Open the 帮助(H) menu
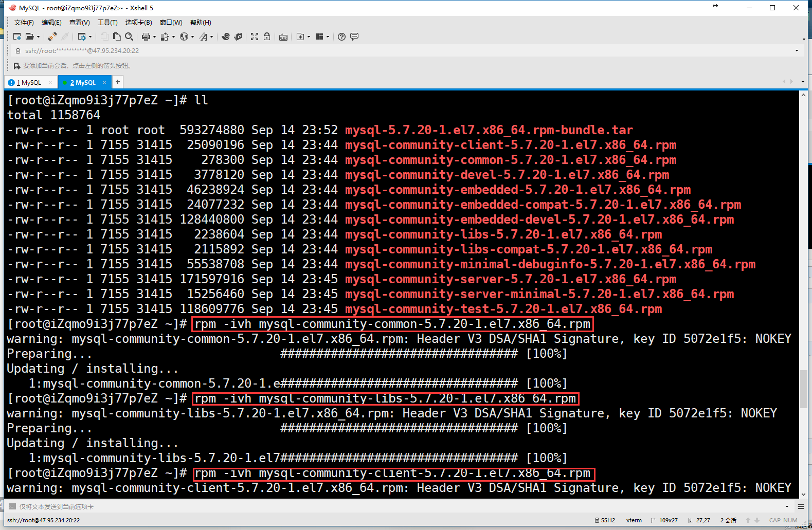 click(x=201, y=23)
